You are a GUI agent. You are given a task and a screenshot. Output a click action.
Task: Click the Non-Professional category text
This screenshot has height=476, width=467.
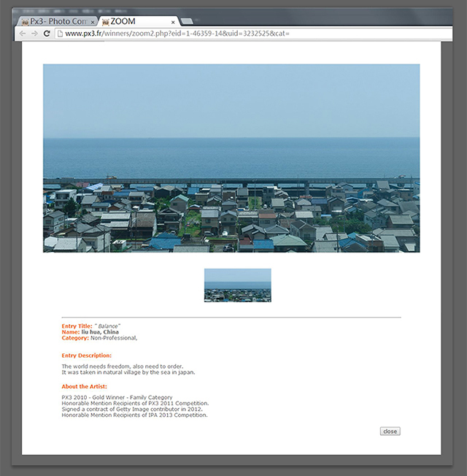coord(113,338)
